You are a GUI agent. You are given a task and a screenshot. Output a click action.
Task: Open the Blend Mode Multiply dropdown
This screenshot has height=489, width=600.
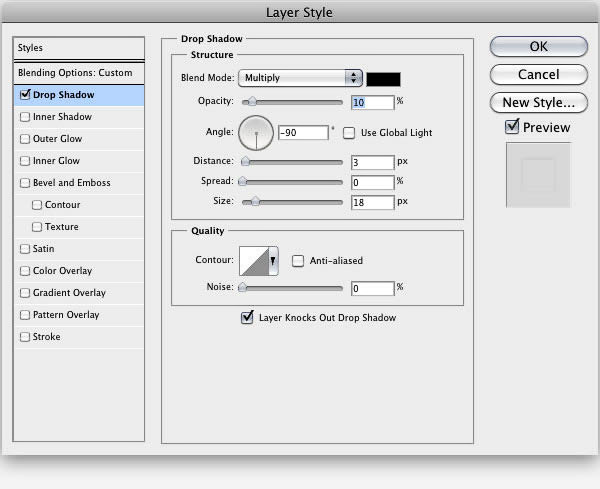pyautogui.click(x=300, y=78)
